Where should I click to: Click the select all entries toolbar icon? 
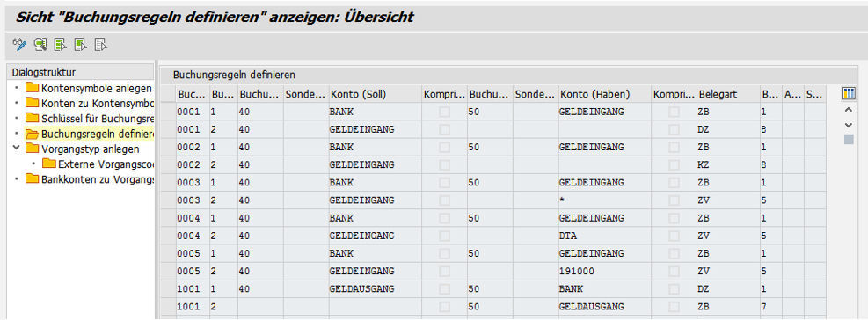point(61,45)
